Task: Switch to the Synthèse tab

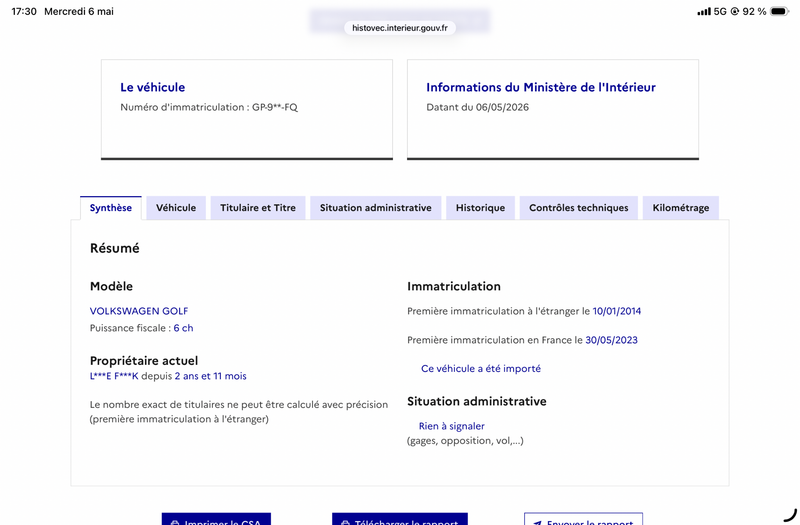Action: pyautogui.click(x=111, y=208)
